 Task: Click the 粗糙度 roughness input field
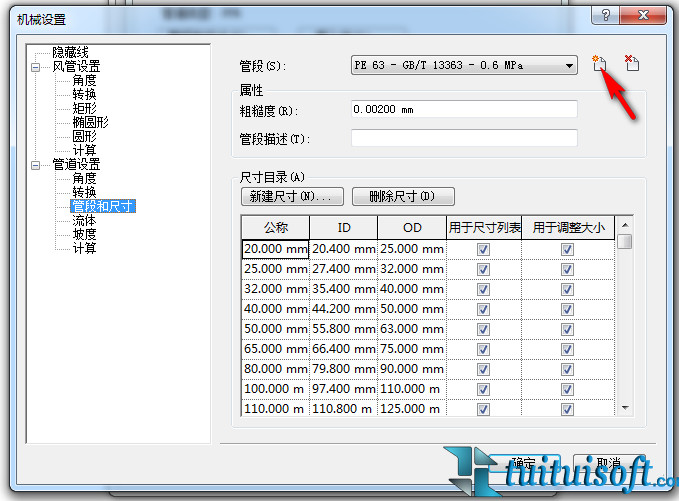(x=464, y=110)
